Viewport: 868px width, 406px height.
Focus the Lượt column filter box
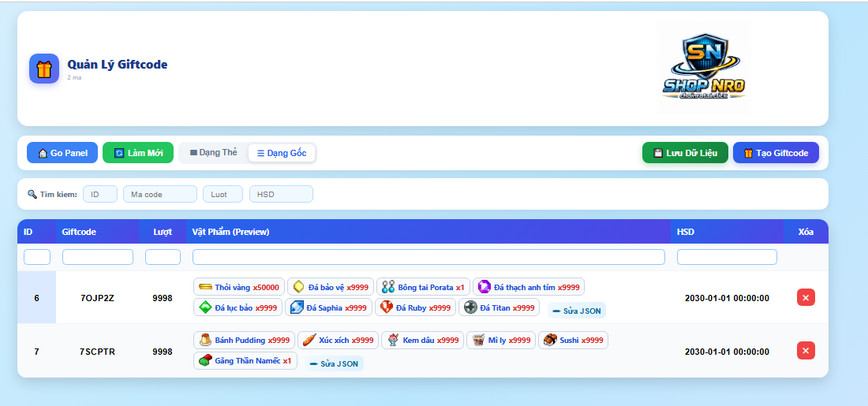tap(163, 257)
